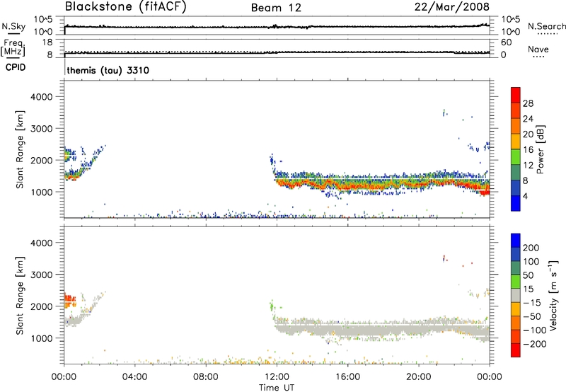
Task: Click the "Blackstone (fitACF)" plot title
Action: click(x=126, y=6)
